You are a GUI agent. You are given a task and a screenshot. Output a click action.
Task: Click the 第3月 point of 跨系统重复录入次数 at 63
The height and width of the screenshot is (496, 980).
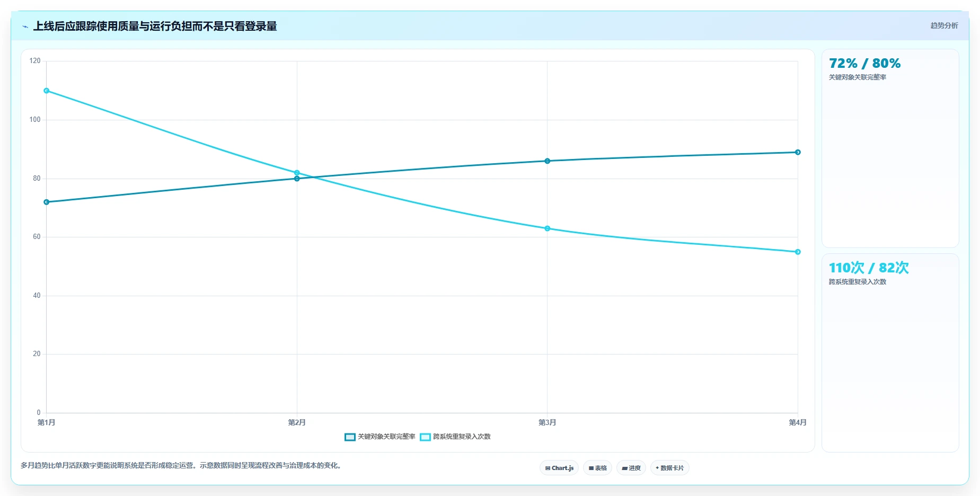coord(548,228)
